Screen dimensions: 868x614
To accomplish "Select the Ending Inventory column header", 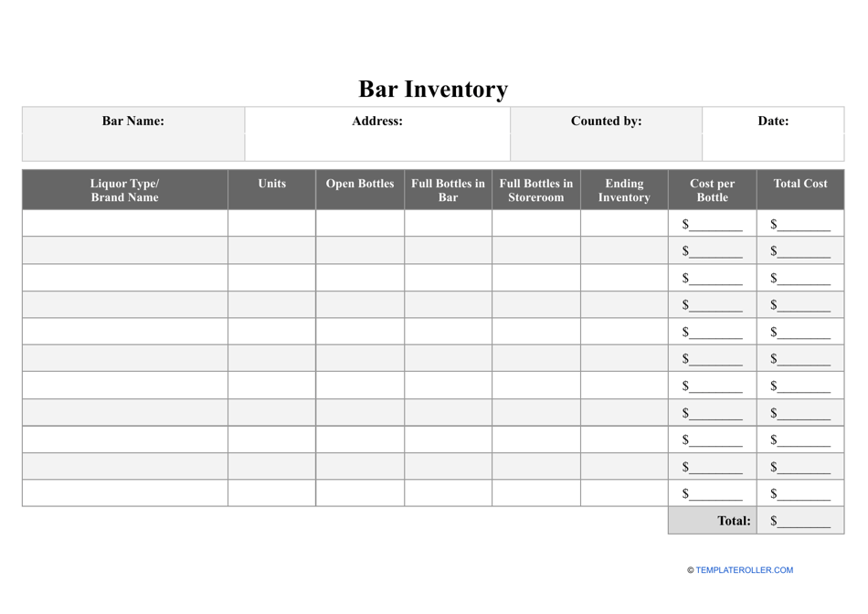I will (x=624, y=190).
